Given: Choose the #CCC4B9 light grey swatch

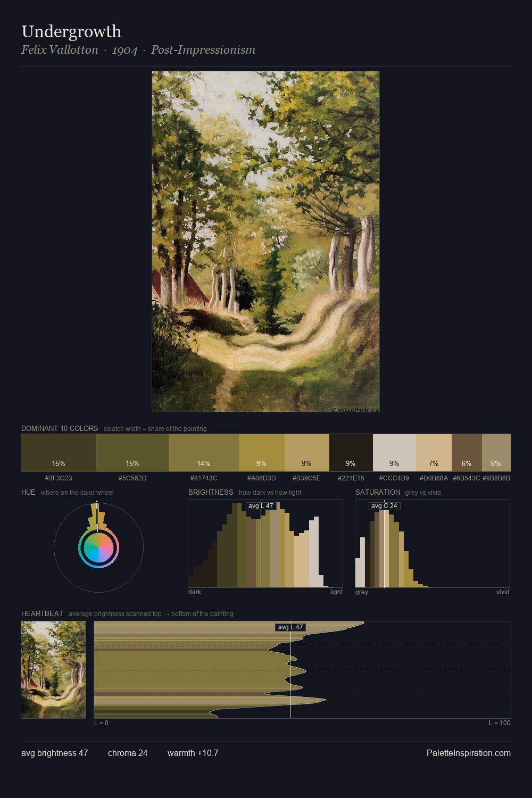Looking at the screenshot, I should [x=394, y=453].
